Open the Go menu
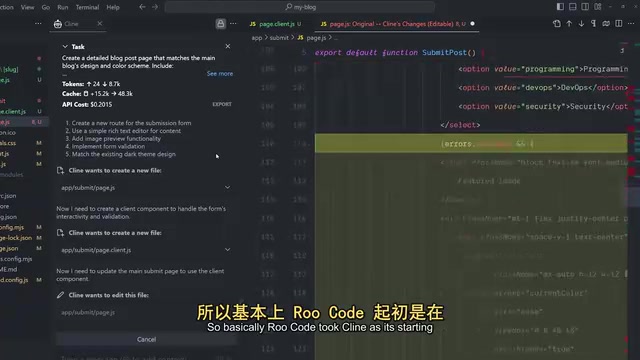Viewport: 640px width, 360px height. tap(46, 7)
